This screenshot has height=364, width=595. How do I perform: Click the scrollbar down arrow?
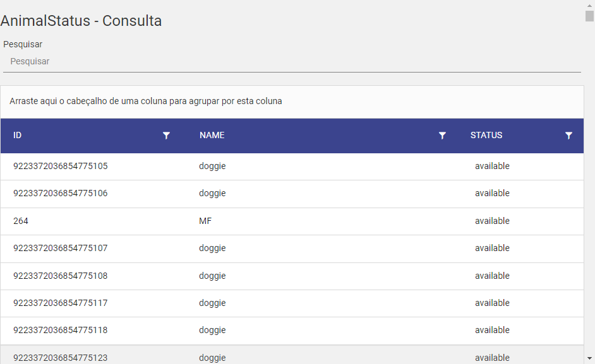tap(589, 358)
